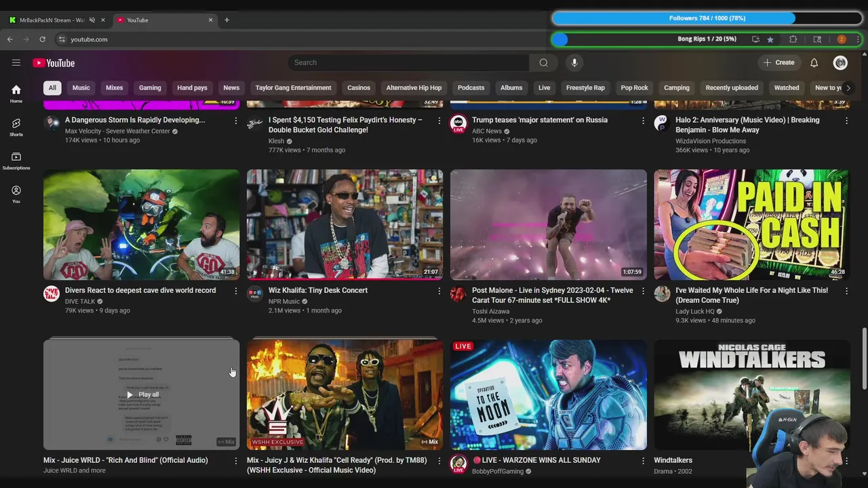This screenshot has width=868, height=488.
Task: Select the Taylor Gang Entertainment chip
Action: 293,87
